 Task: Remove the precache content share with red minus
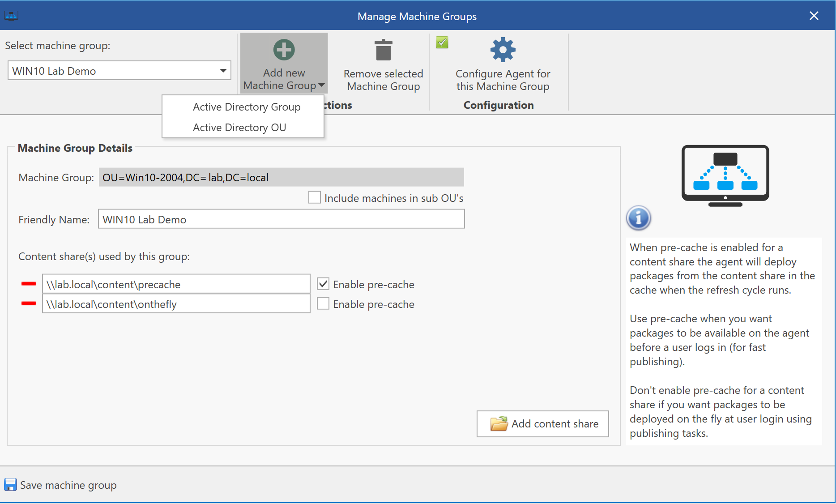click(x=29, y=284)
